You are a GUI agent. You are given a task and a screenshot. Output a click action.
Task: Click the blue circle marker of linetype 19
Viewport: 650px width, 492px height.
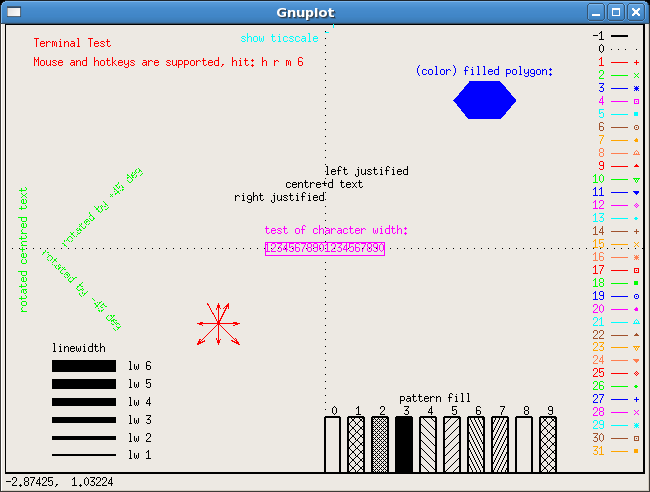[636, 296]
